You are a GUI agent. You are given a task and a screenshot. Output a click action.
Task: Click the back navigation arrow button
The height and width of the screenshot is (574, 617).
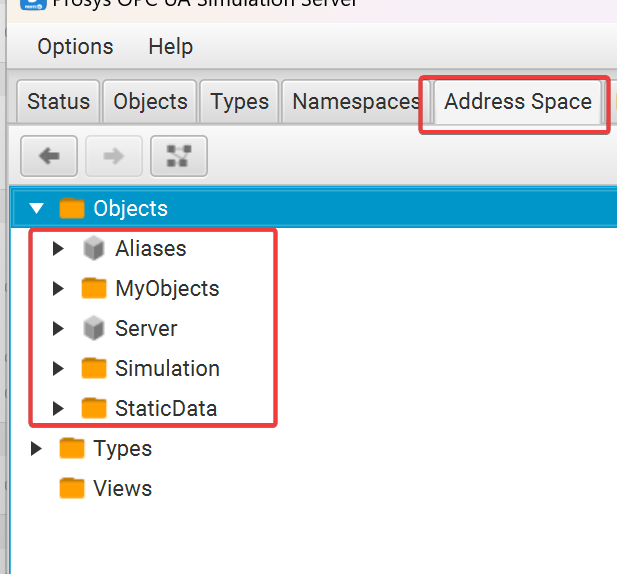pos(49,156)
